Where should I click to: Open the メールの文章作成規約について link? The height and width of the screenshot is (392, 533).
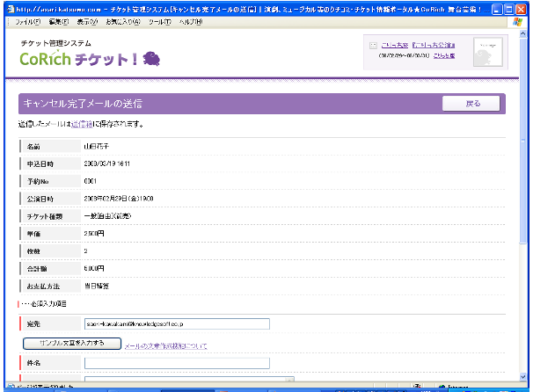pos(167,346)
